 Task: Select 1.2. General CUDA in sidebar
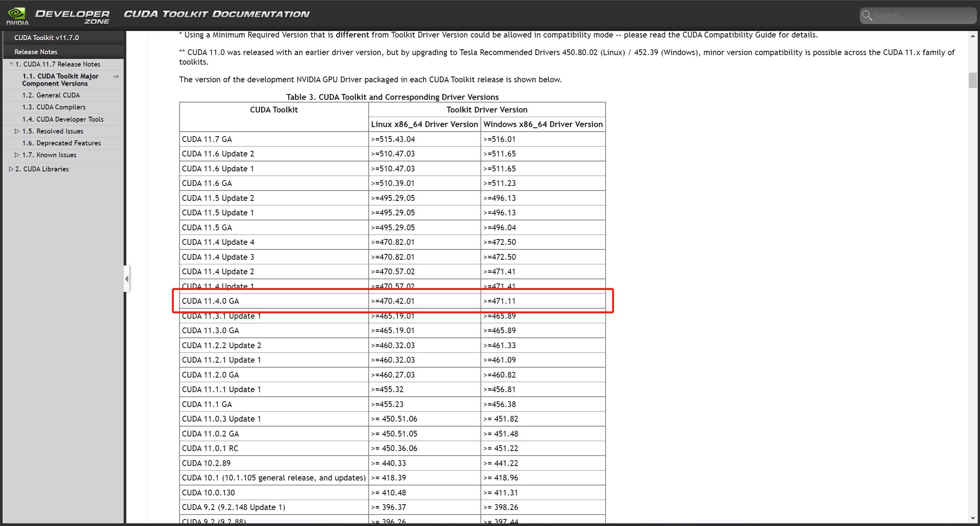pyautogui.click(x=51, y=95)
